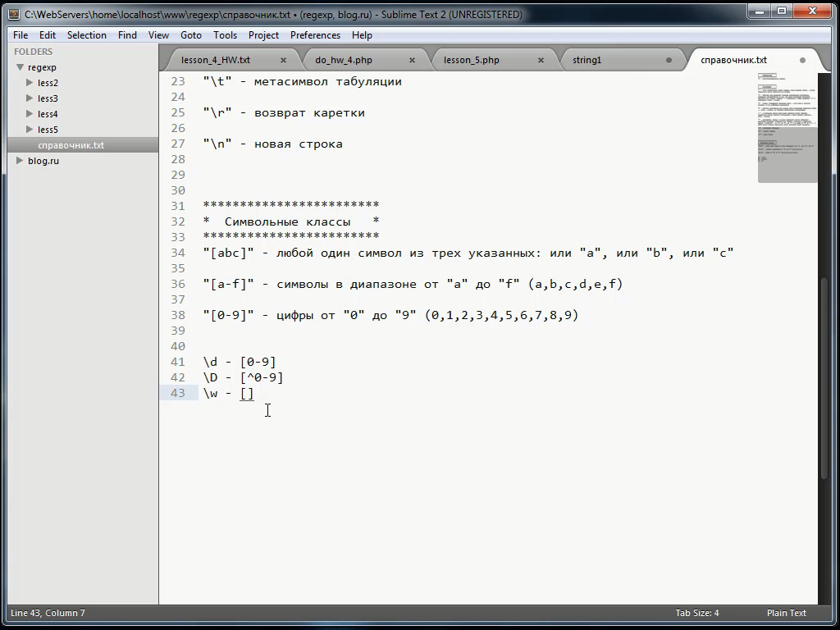
Task: Switch to the string1 tab
Action: coord(587,60)
